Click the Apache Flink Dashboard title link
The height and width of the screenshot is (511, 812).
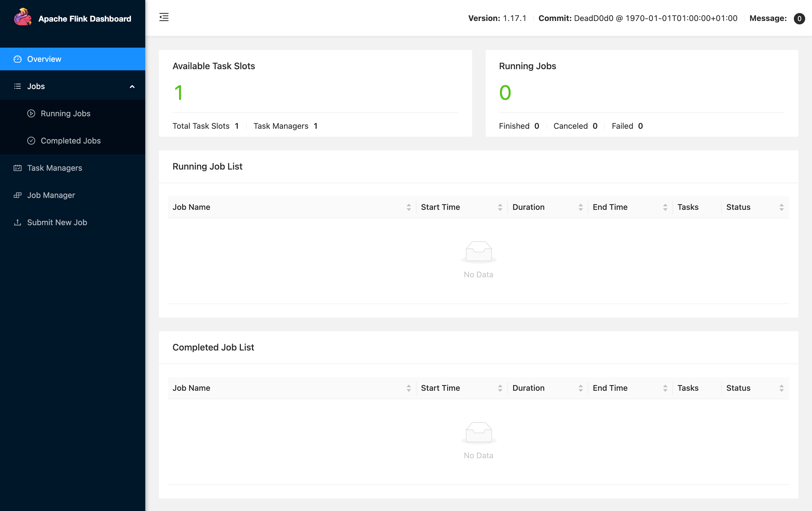coord(85,19)
